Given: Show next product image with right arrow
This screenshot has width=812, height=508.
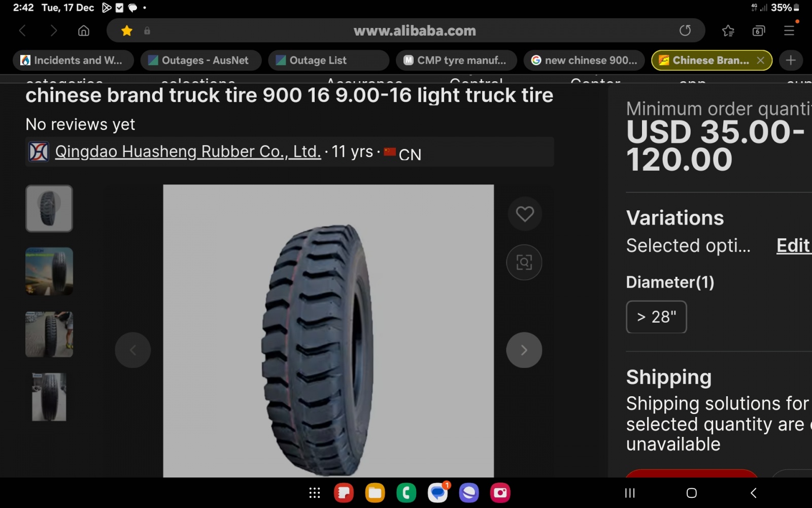Looking at the screenshot, I should (524, 350).
